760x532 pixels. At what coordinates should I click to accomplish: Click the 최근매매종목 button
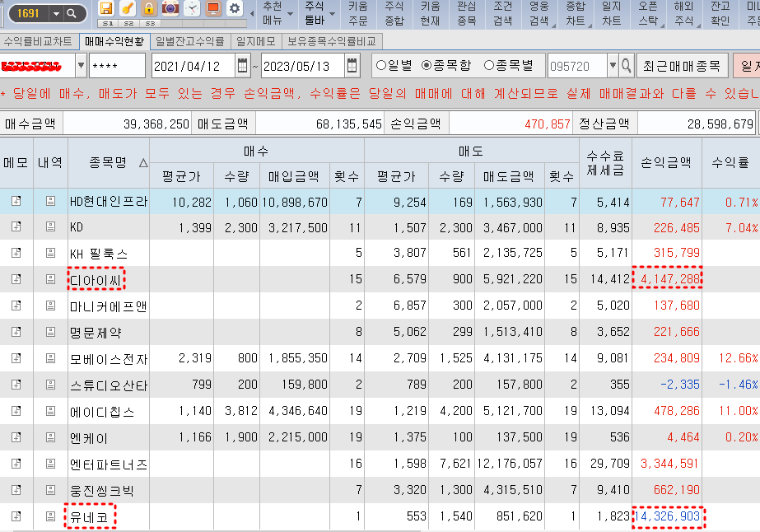[682, 65]
